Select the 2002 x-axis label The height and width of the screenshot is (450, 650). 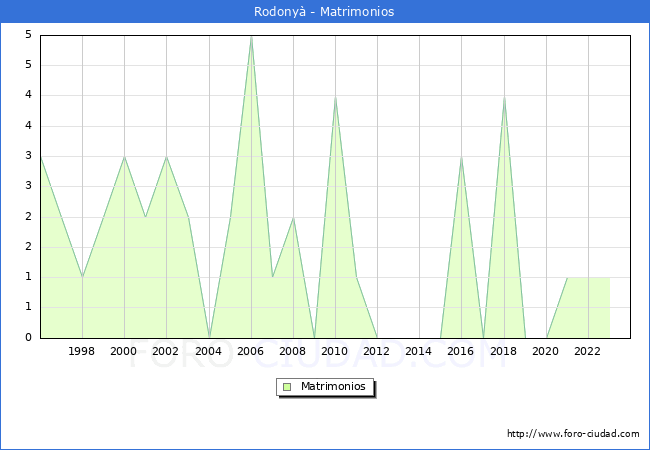pyautogui.click(x=166, y=351)
